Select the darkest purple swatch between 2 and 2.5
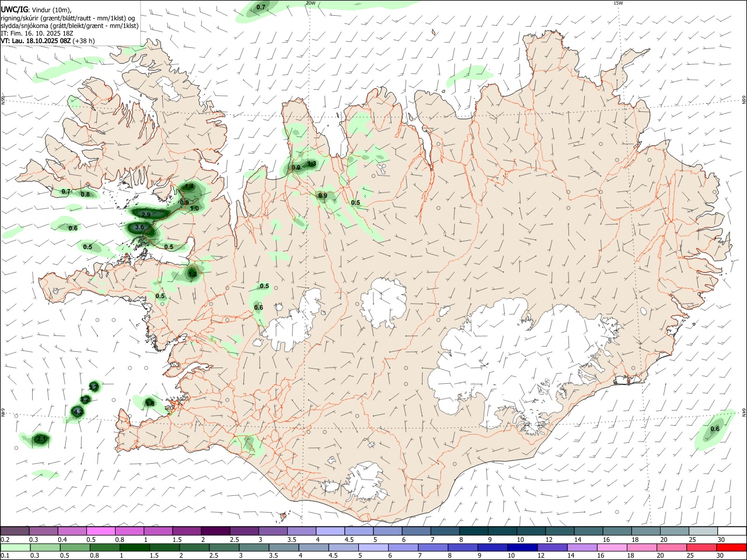Screen dimensions: 747x560 click(x=215, y=531)
